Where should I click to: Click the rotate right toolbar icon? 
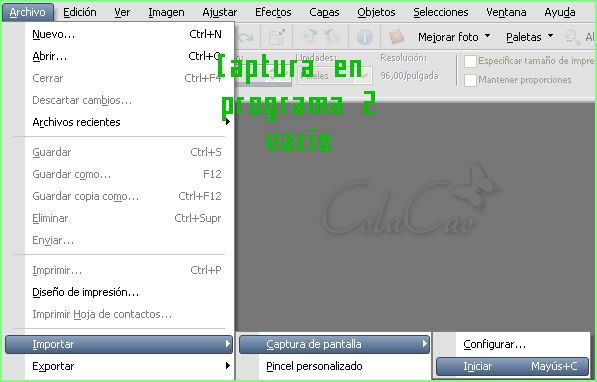tap(311, 37)
